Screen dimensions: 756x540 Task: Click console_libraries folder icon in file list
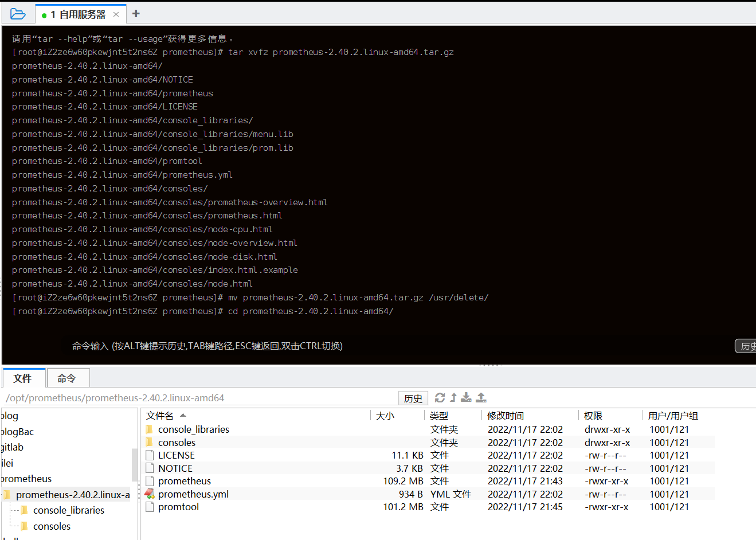pos(150,429)
